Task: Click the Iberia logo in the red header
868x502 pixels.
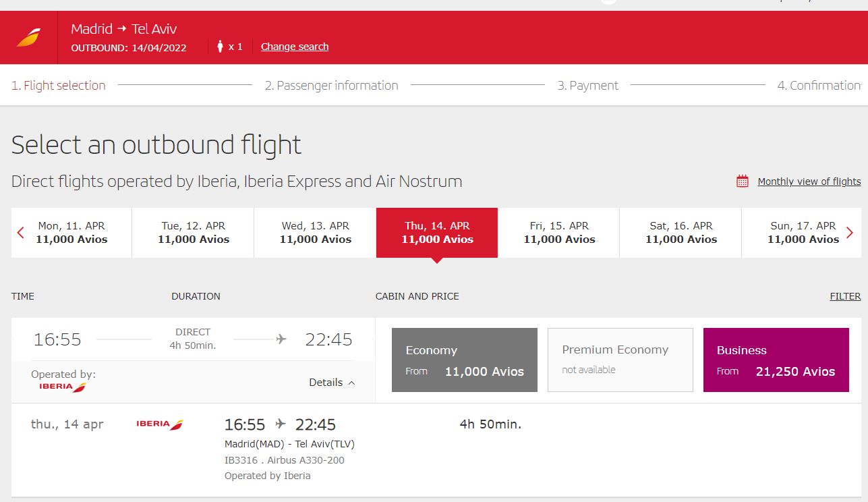Action: (x=28, y=38)
